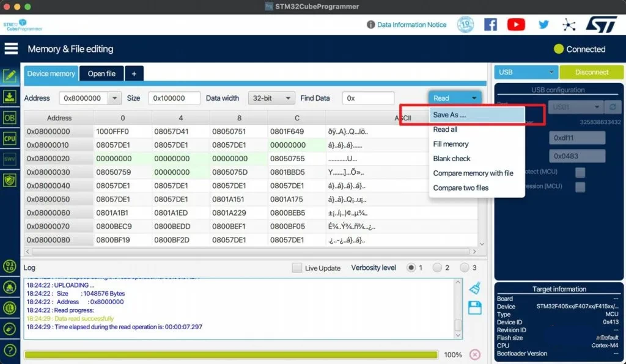626x364 pixels.
Task: Open the Read button dropdown arrow
Action: [474, 98]
